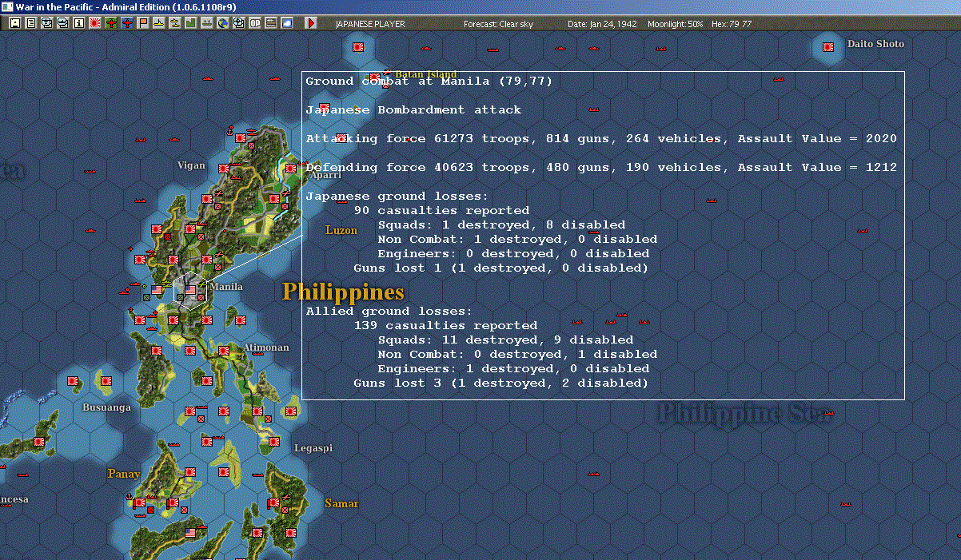Click 'Allied ground losses:' heading
This screenshot has height=560, width=961.
[389, 311]
